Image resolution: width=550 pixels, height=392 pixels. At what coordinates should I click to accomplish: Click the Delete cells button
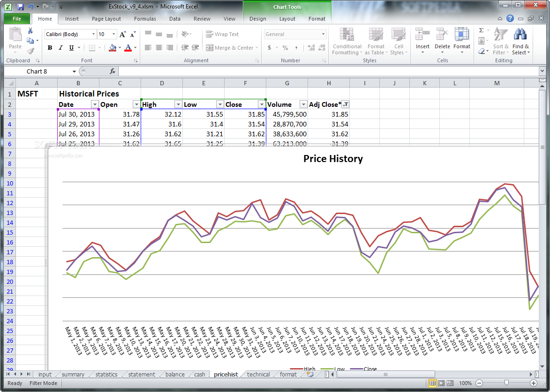(442, 41)
